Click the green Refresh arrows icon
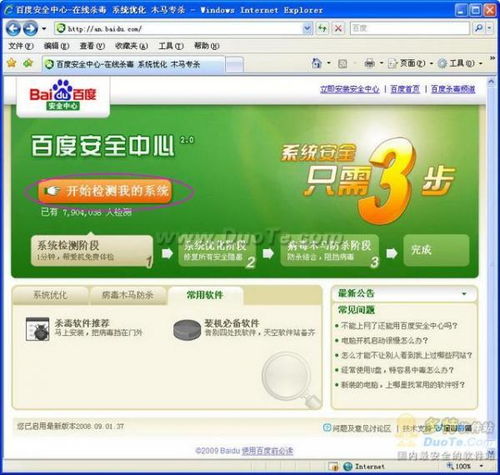 tap(322, 29)
